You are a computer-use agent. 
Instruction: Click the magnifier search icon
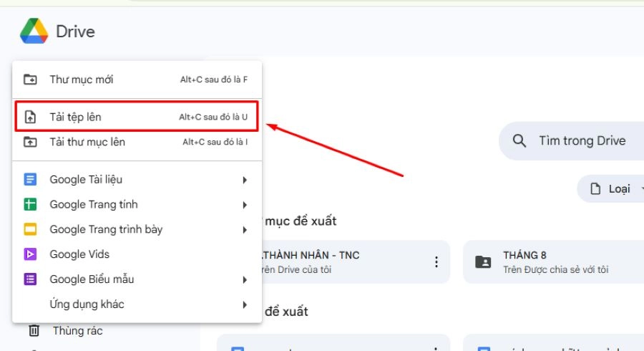click(520, 141)
